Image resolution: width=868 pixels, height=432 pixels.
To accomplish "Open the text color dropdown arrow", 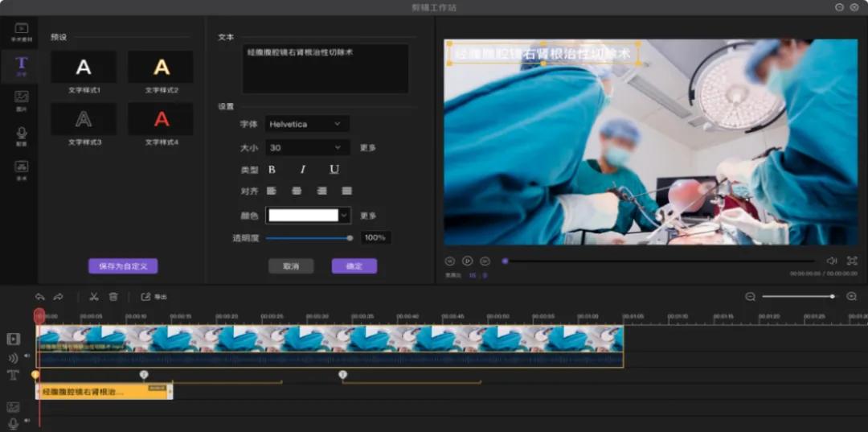I will [x=344, y=216].
